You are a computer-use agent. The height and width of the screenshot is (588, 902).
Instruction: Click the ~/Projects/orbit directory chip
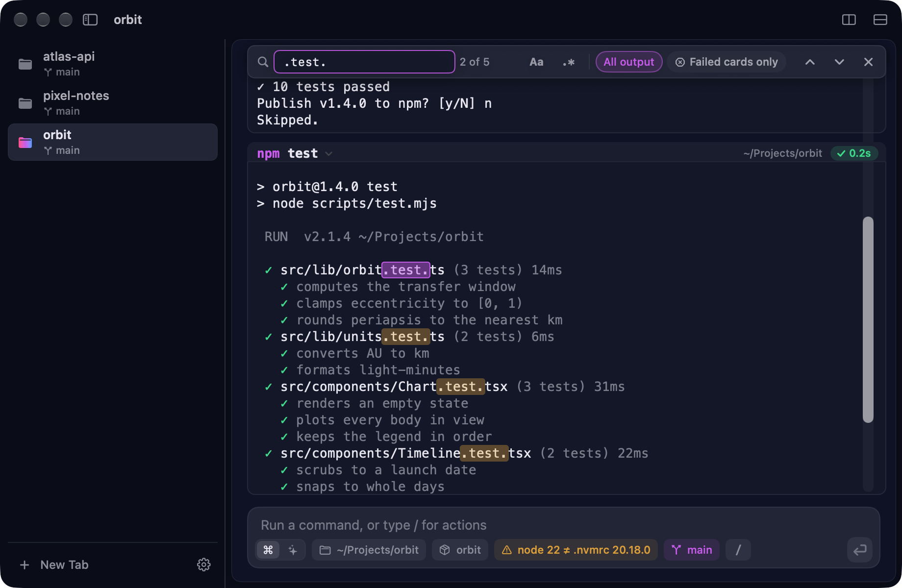pyautogui.click(x=369, y=550)
